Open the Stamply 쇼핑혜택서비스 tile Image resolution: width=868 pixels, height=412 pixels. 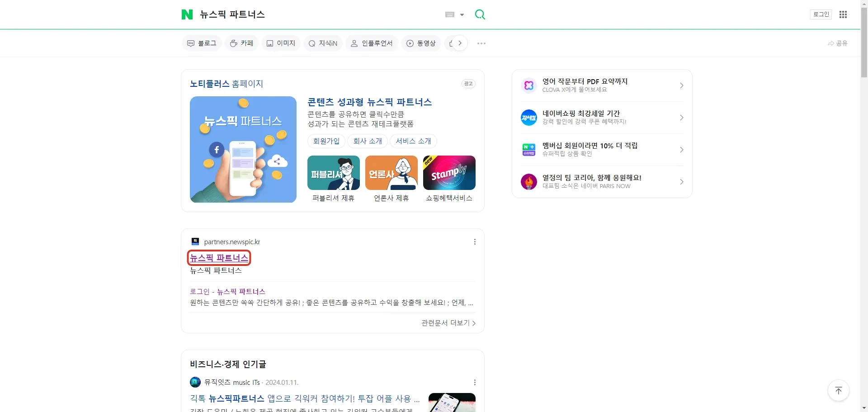click(449, 173)
